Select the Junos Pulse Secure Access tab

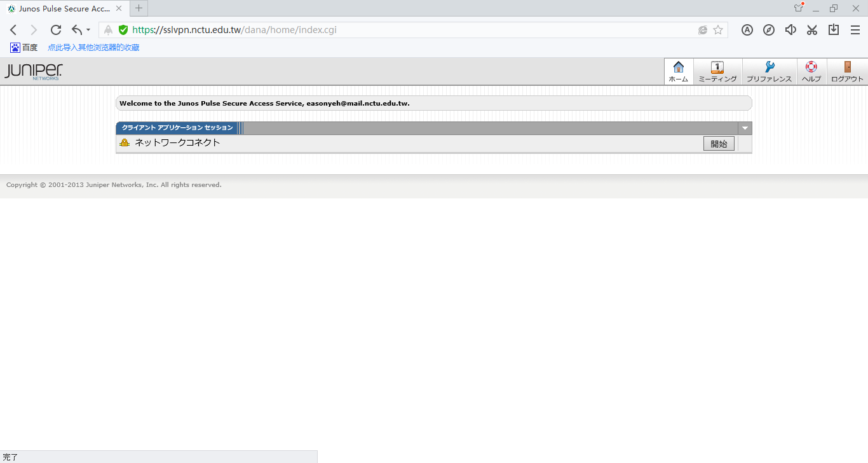point(64,9)
